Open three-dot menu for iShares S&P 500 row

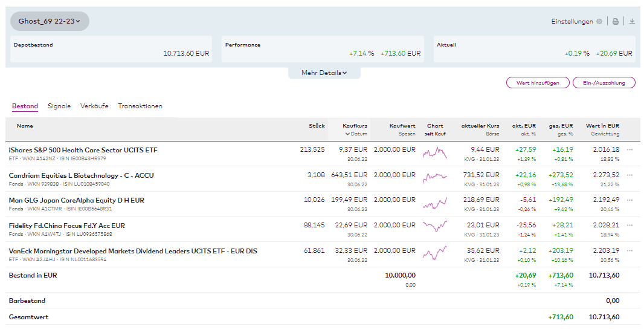point(630,149)
